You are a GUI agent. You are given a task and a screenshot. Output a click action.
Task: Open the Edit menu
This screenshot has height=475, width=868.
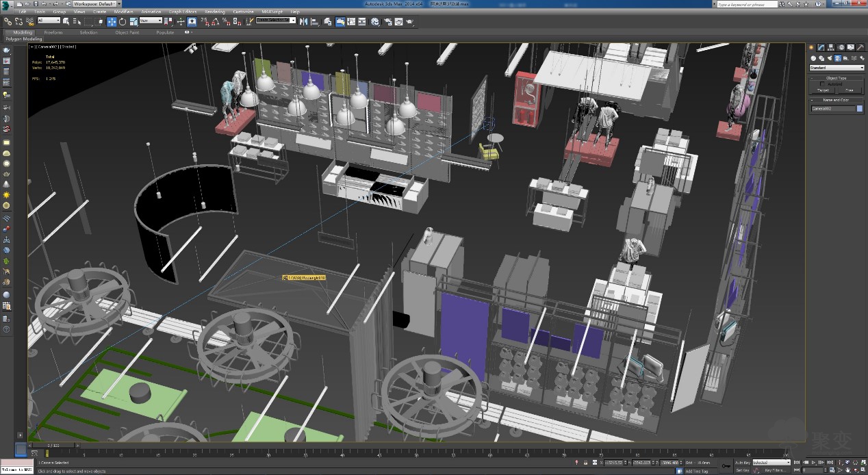23,12
